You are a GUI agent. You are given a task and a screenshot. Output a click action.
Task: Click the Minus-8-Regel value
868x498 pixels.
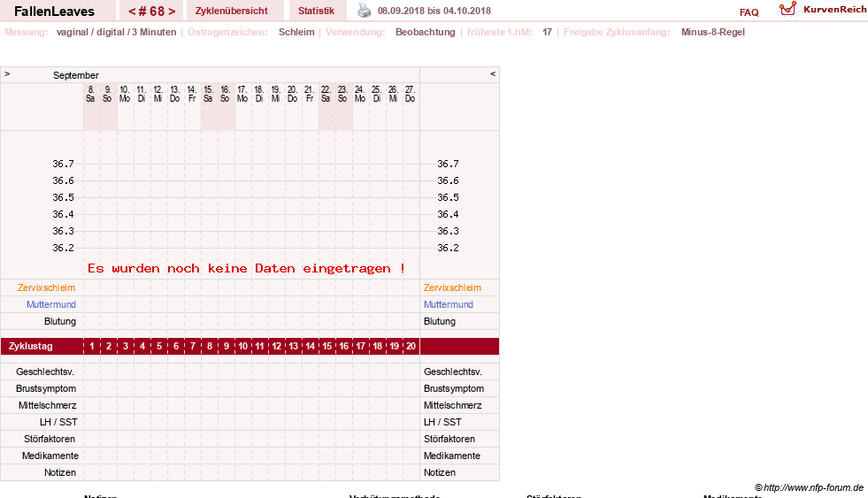click(713, 32)
